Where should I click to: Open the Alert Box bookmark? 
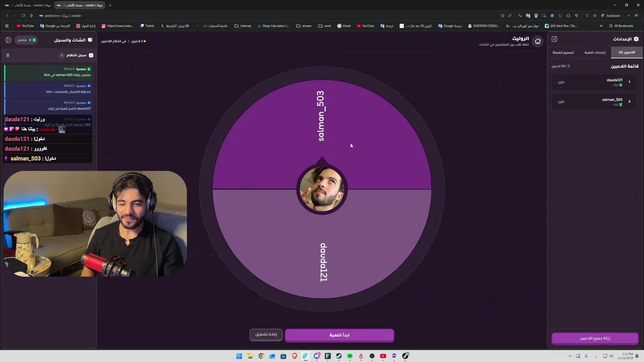pos(561,26)
